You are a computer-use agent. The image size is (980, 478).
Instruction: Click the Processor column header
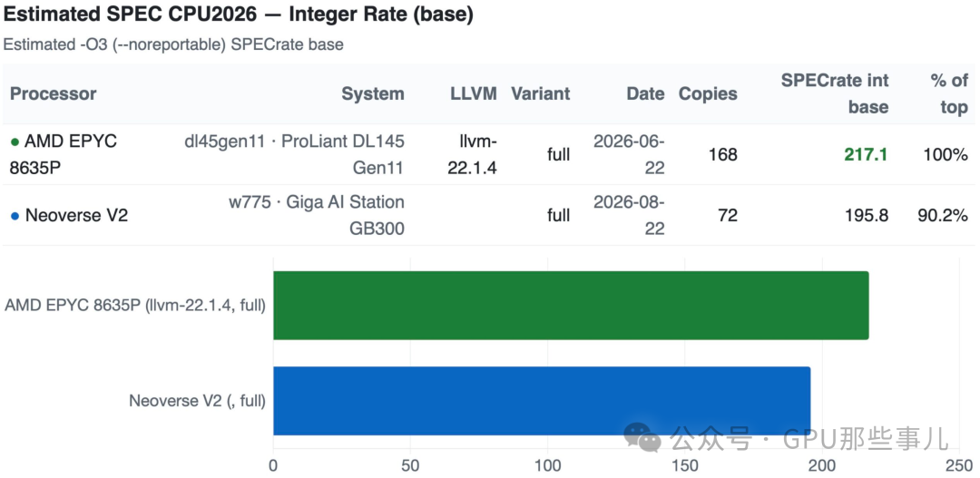pos(54,93)
